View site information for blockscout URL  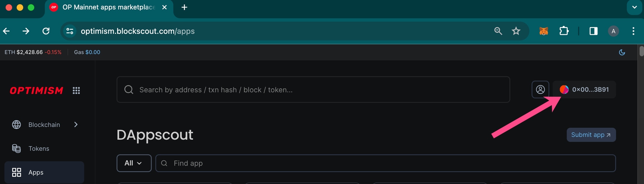pyautogui.click(x=70, y=31)
